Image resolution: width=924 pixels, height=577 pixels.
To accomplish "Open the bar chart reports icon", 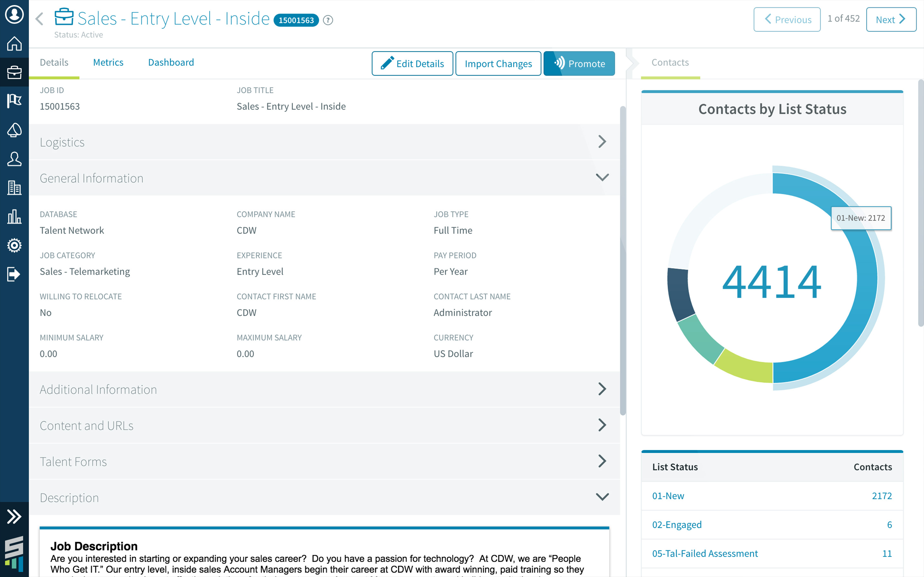I will tap(14, 217).
